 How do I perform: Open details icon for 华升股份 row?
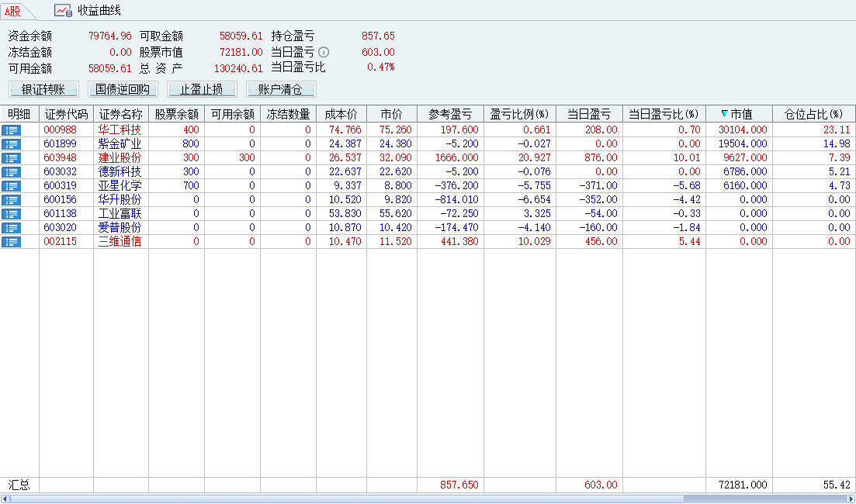11,199
